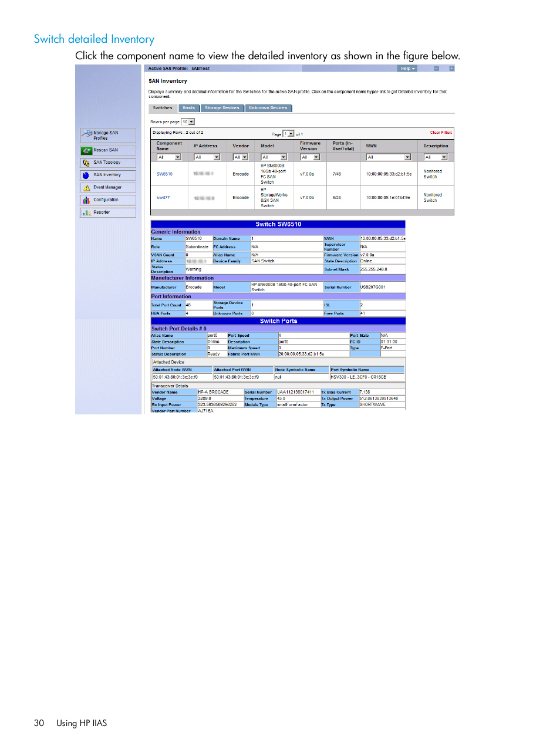Click the Reporter button label
This screenshot has height=746, width=560.
tap(102, 212)
